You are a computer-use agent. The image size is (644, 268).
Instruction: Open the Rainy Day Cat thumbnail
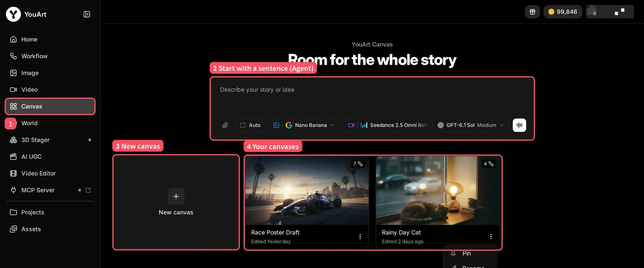(438, 190)
